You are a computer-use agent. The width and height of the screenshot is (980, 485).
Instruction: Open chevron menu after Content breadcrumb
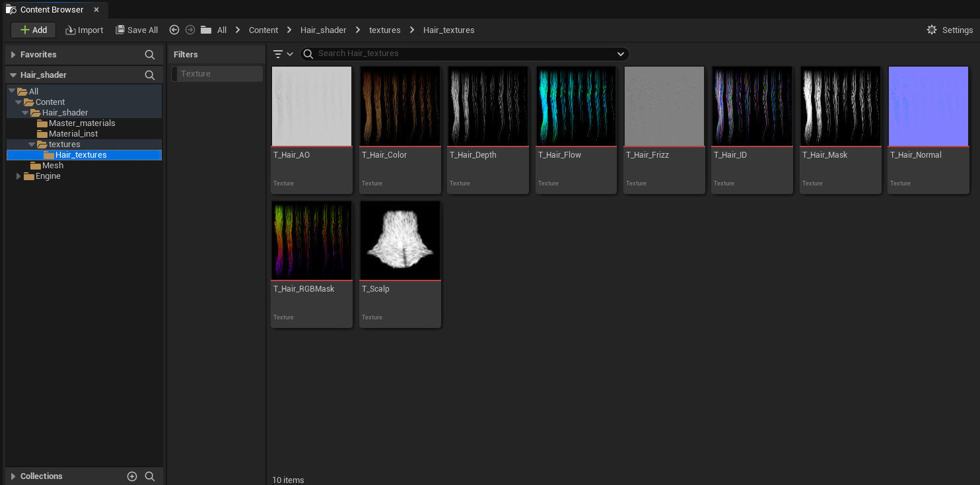[289, 30]
